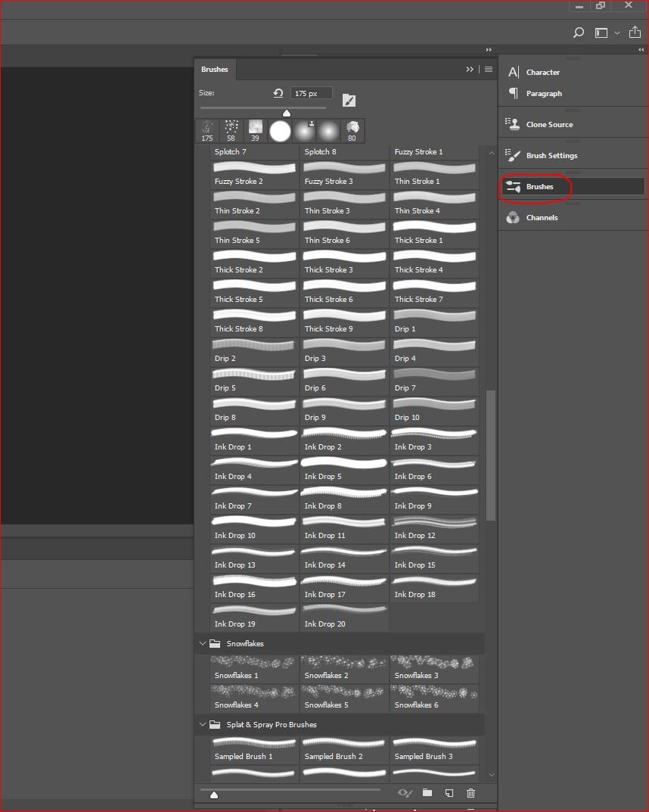Select recent brush preset sized 175
Viewport: 649px width, 812px height.
[207, 131]
